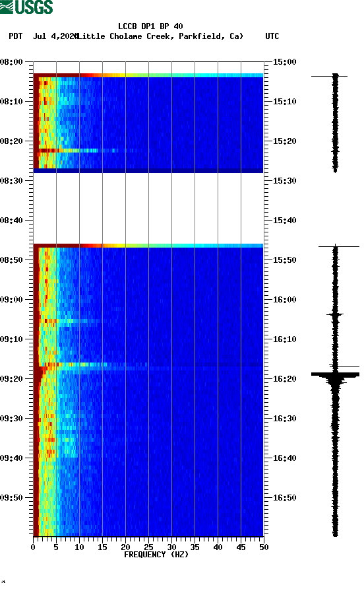
Task: Click the 45 Hz frequency tick label
Action: pyautogui.click(x=241, y=547)
